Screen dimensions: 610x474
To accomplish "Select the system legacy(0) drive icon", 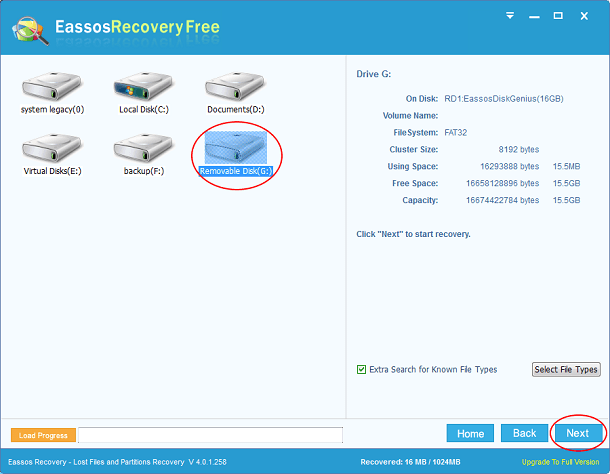I will tap(52, 86).
